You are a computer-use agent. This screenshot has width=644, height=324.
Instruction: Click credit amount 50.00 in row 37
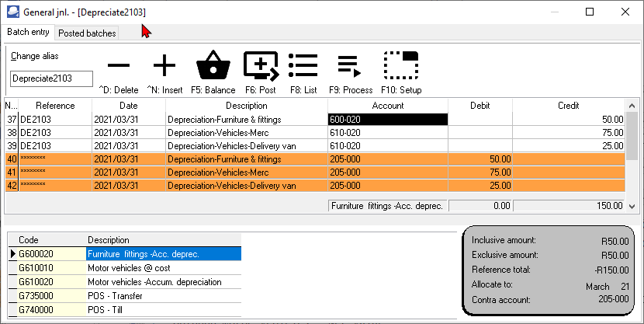569,119
